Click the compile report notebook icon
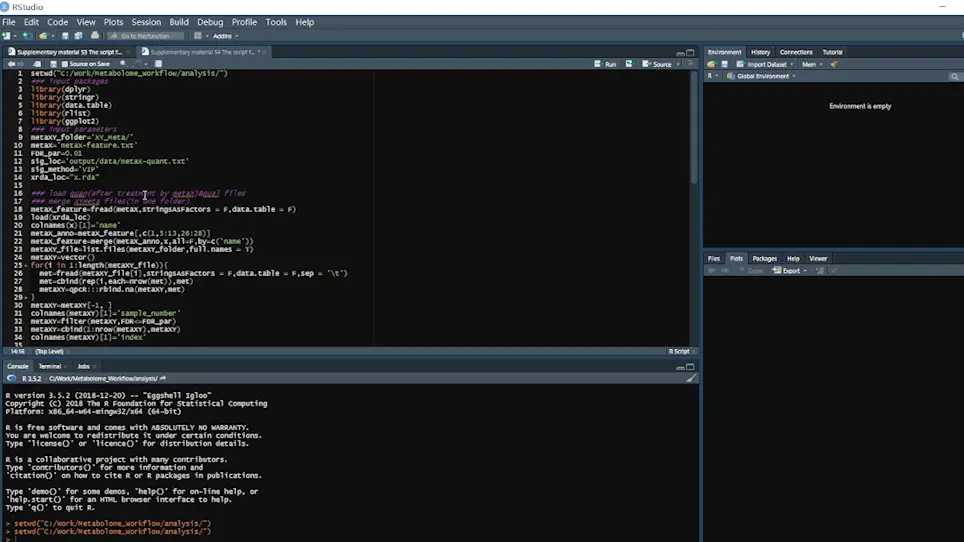 [158, 64]
